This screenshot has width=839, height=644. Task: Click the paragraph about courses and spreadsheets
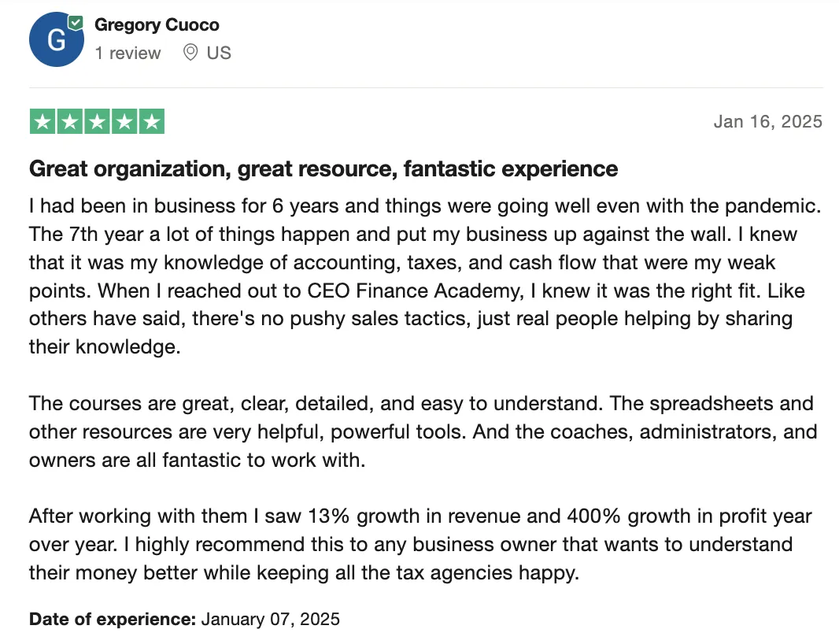(423, 431)
